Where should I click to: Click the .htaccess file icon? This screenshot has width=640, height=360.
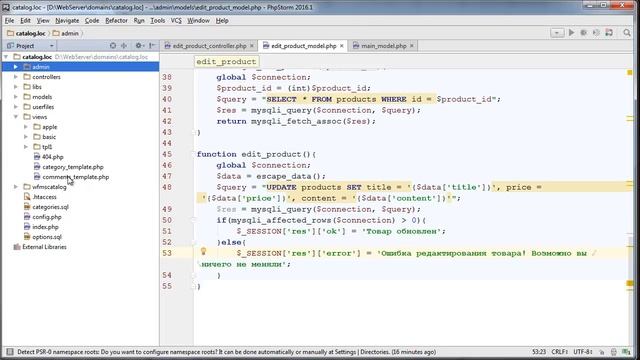pos(27,197)
